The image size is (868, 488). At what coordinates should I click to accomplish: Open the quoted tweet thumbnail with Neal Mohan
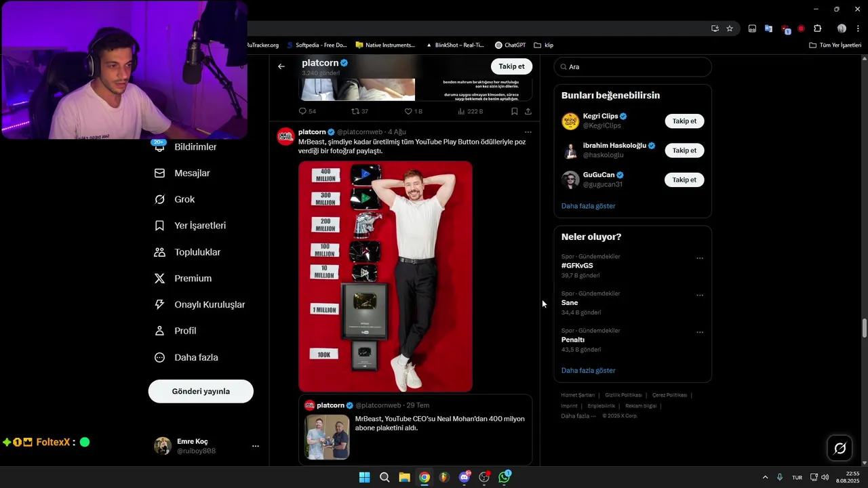click(327, 437)
